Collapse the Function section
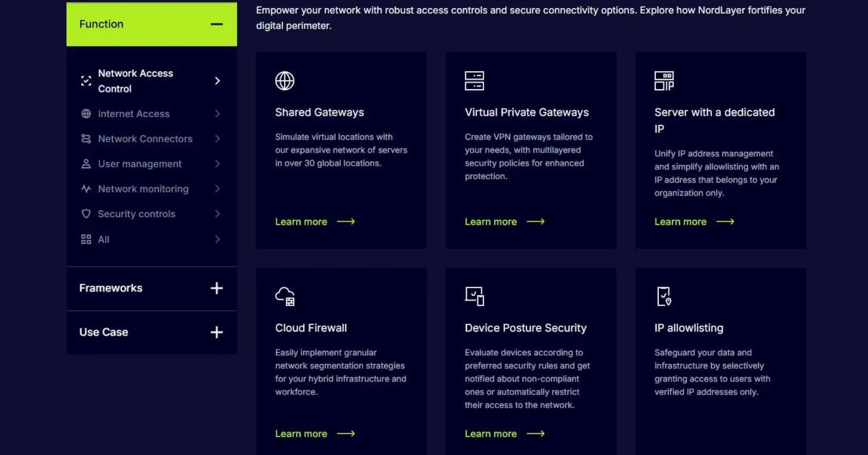The height and width of the screenshot is (455, 868). pos(216,24)
